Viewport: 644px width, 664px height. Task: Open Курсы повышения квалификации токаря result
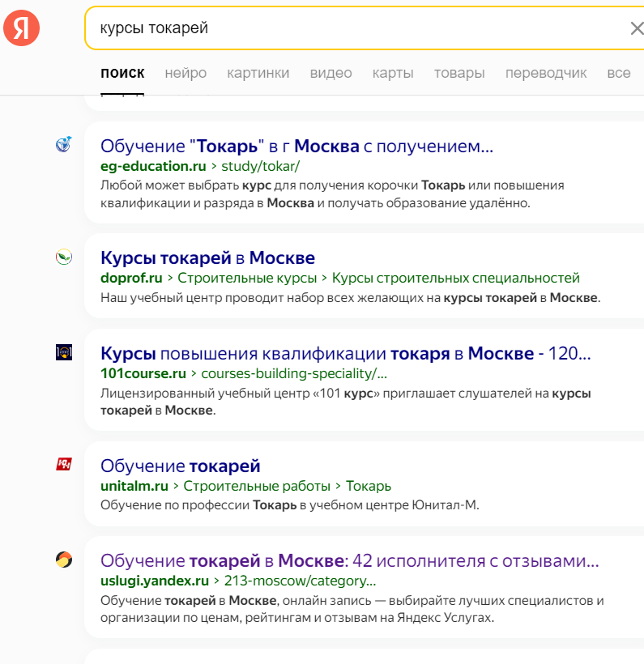pyautogui.click(x=345, y=354)
